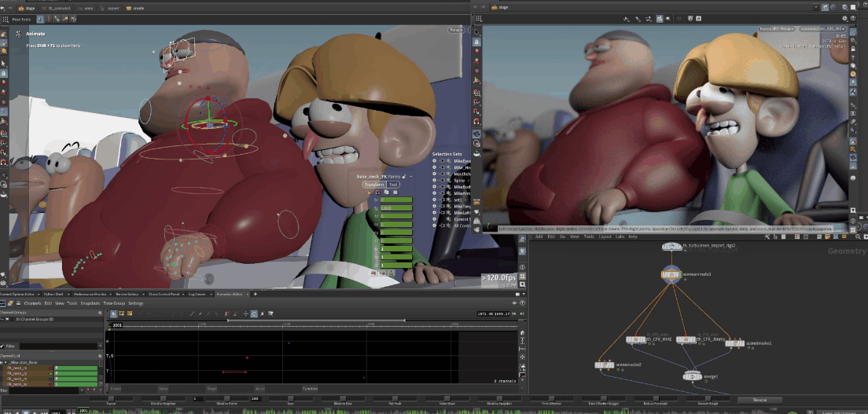Click the Pose Tools active icon
This screenshot has height=414, width=868.
40,19
